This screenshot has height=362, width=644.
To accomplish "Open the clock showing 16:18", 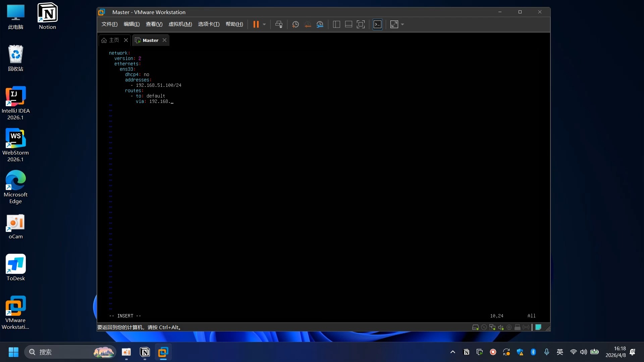I will point(615,352).
